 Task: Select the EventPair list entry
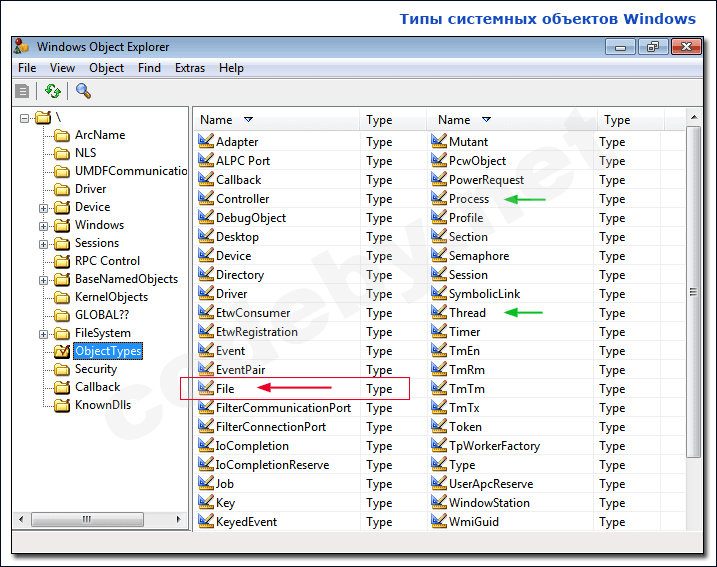[x=241, y=370]
